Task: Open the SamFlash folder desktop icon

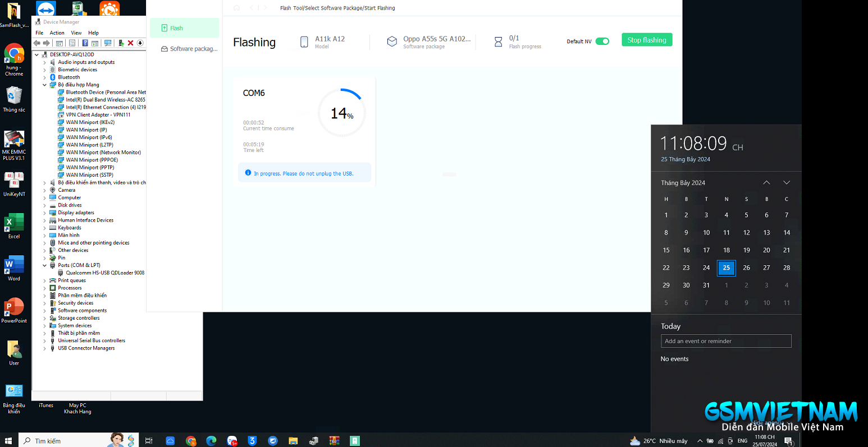Action: point(13,15)
